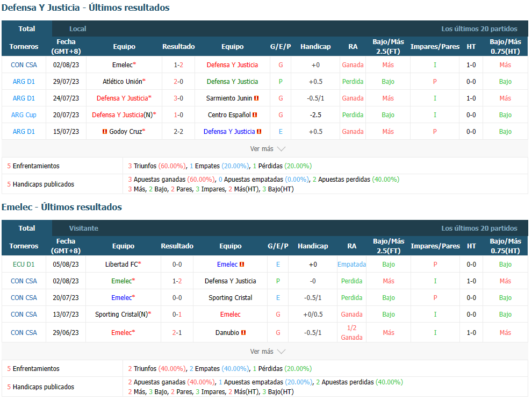
Task: Click the 1/2 Ganada cell in Danubio row
Action: 352,332
